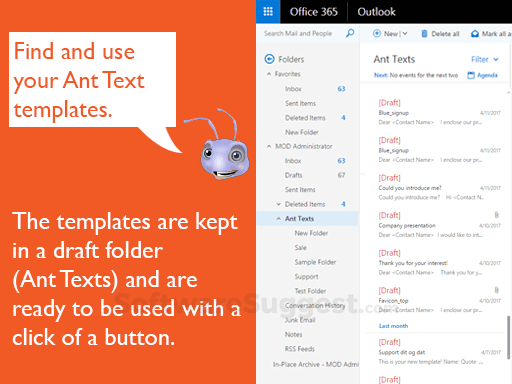Open the New dropdown arrow
Screen dimensions: 512x384
click(x=405, y=33)
